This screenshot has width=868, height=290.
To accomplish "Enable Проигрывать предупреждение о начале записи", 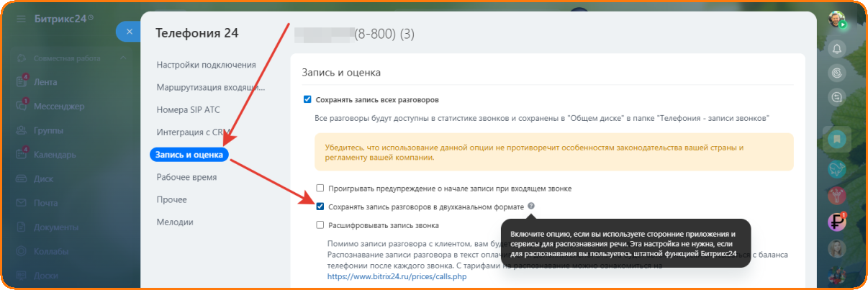I will point(320,189).
